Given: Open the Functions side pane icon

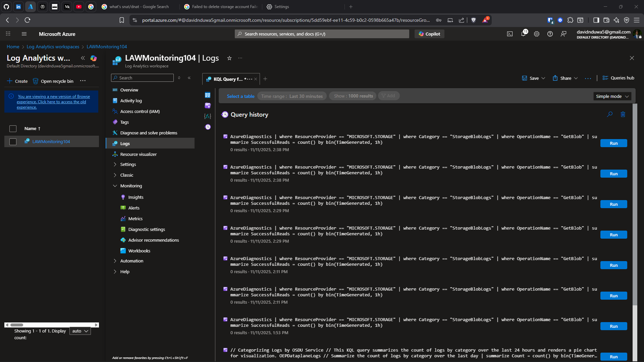Looking at the screenshot, I should tap(208, 116).
